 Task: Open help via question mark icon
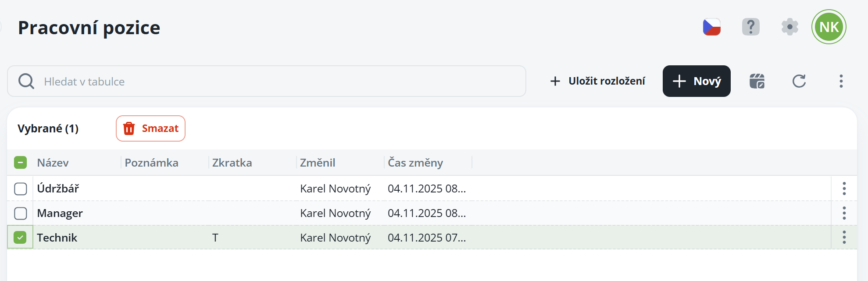[750, 27]
